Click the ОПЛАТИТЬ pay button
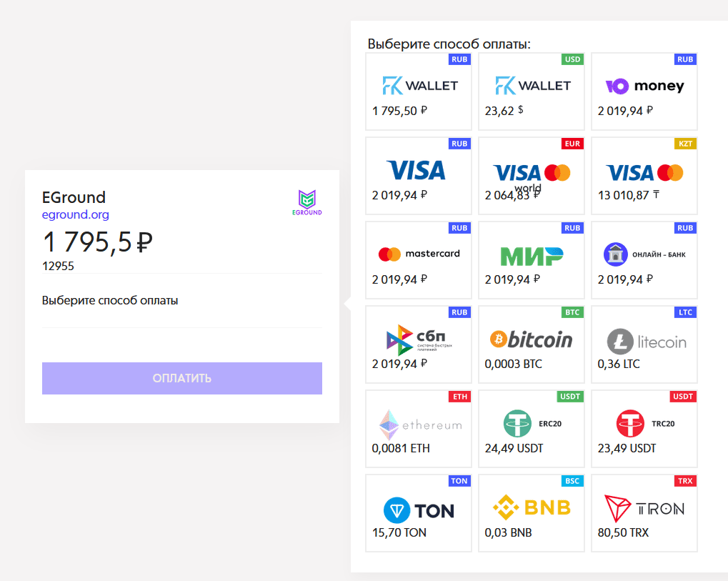728x581 pixels. (182, 379)
